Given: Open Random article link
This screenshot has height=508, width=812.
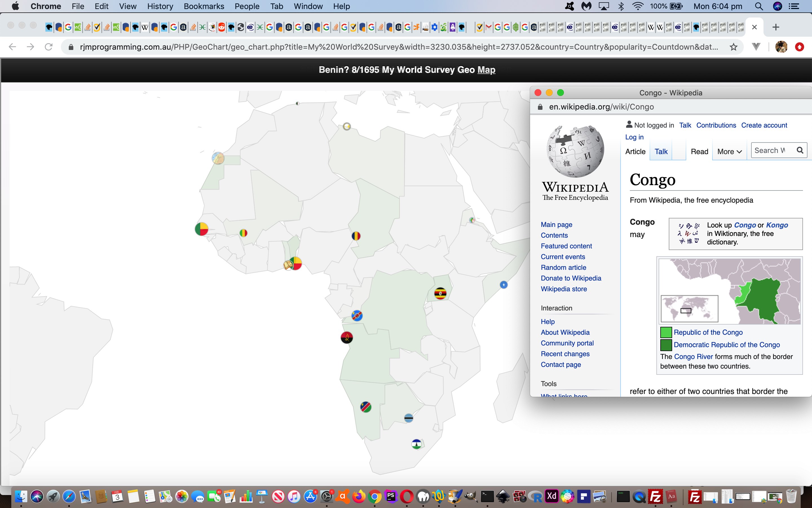Looking at the screenshot, I should pos(563,268).
